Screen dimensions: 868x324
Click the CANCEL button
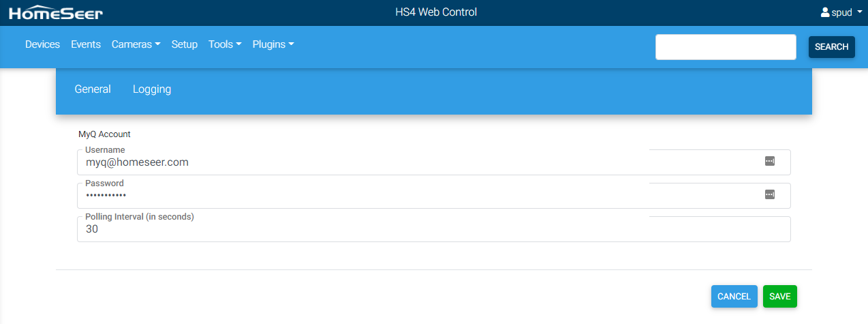(734, 297)
